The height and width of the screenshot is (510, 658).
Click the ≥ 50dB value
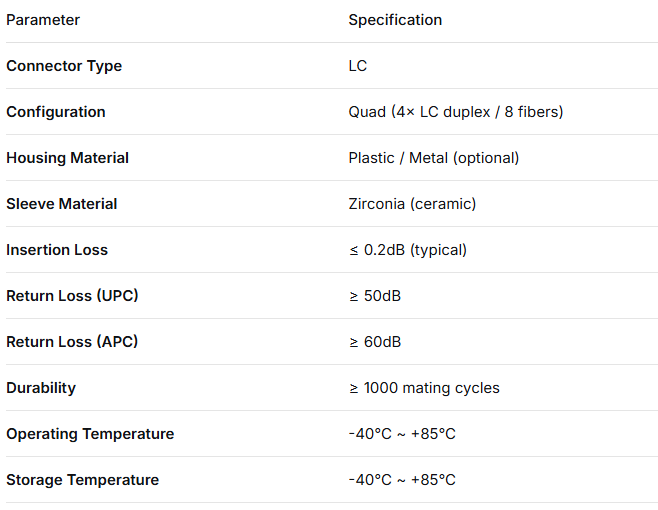[x=375, y=296]
